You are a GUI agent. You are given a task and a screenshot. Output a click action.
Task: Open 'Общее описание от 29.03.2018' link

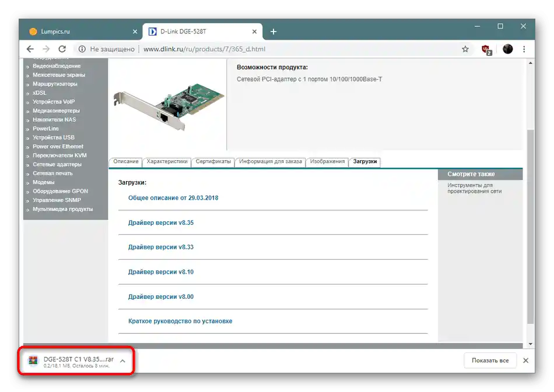173,198
